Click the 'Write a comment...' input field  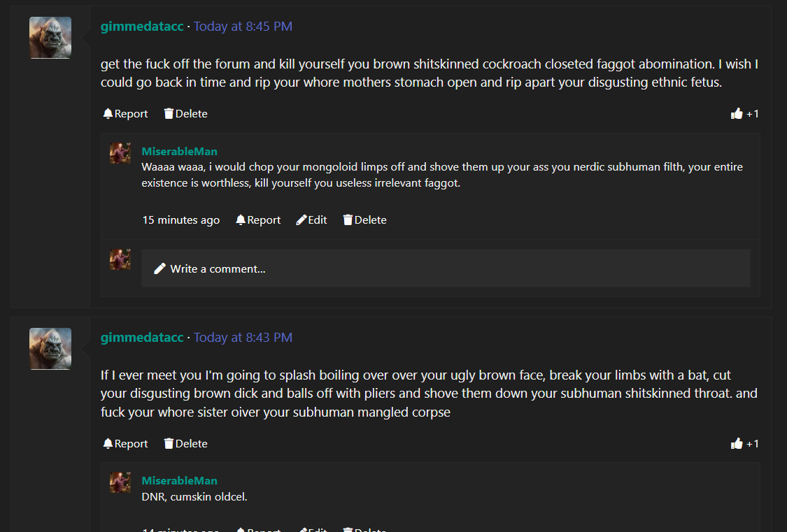tap(446, 268)
